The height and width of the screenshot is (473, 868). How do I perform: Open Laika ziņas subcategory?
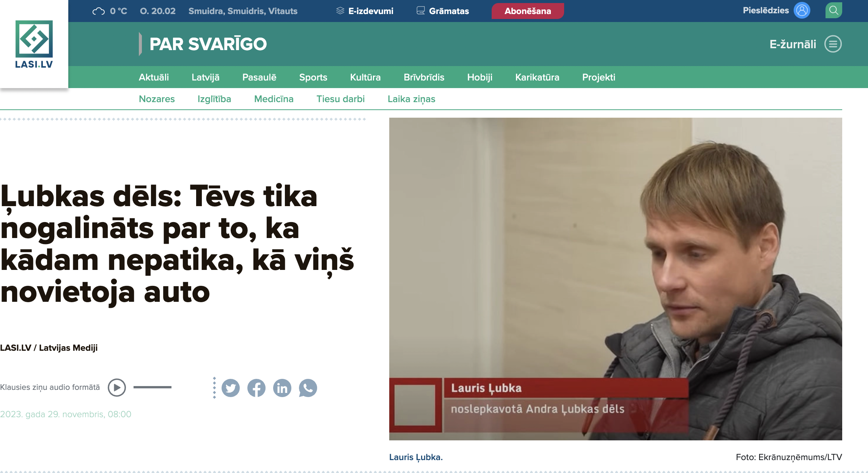(x=411, y=99)
